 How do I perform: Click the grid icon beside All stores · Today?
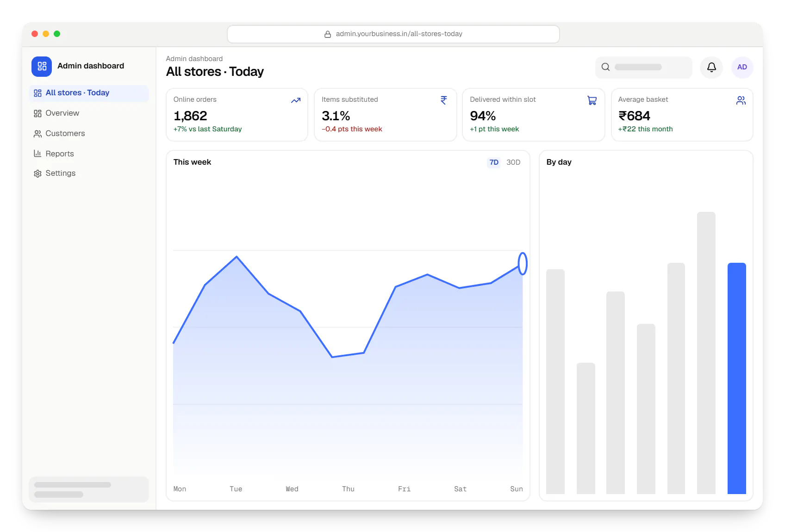[37, 93]
